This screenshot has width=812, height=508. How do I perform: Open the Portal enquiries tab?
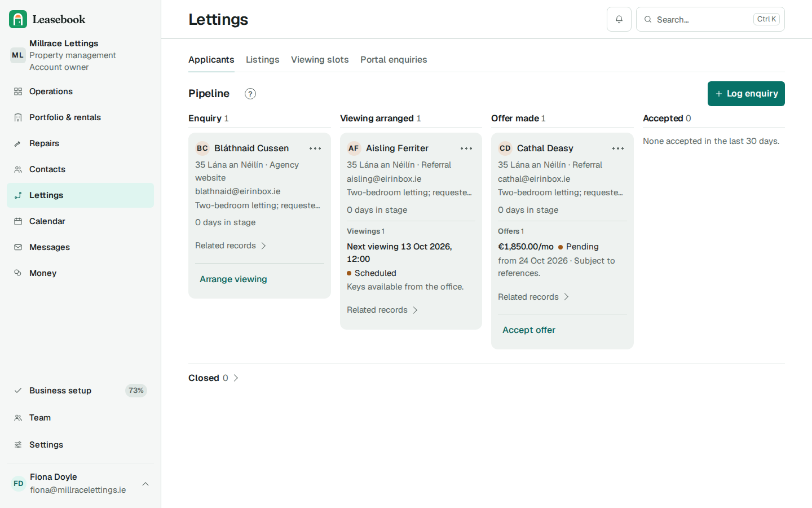point(394,60)
